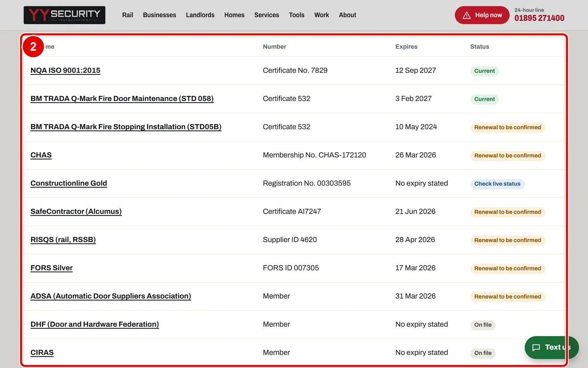
Task: Click the 26 Mar 2026 expiry date
Action: [x=415, y=155]
